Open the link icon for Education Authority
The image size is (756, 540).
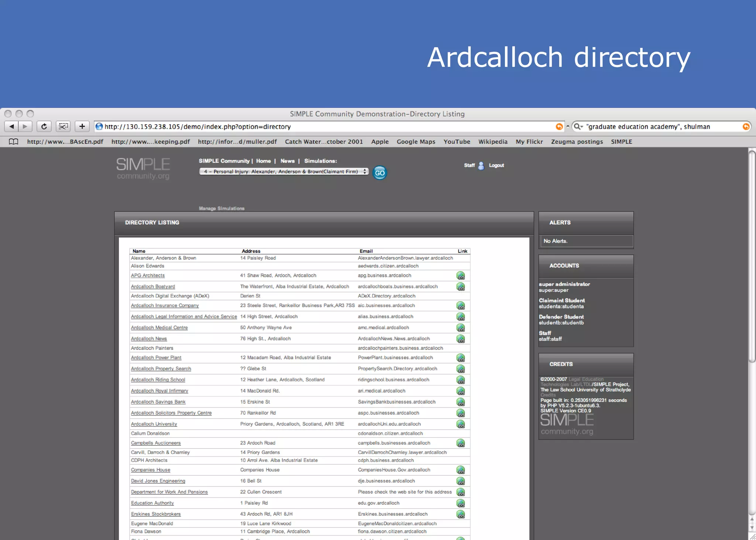pos(460,503)
